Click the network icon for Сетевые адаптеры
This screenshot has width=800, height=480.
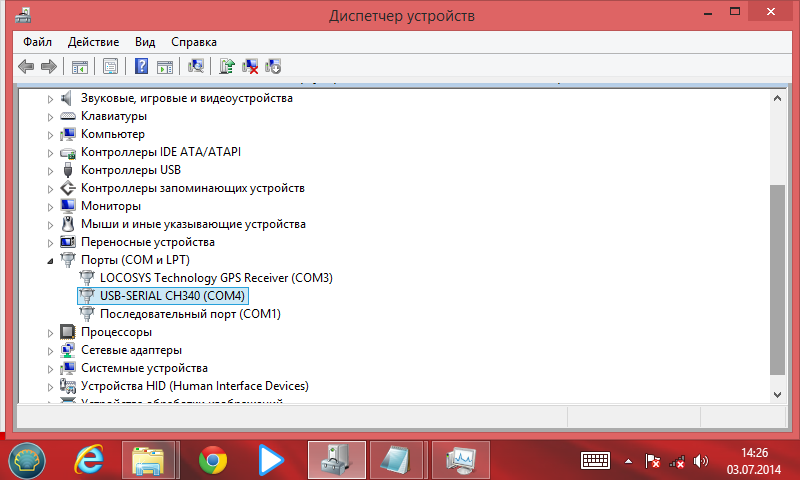click(x=67, y=350)
